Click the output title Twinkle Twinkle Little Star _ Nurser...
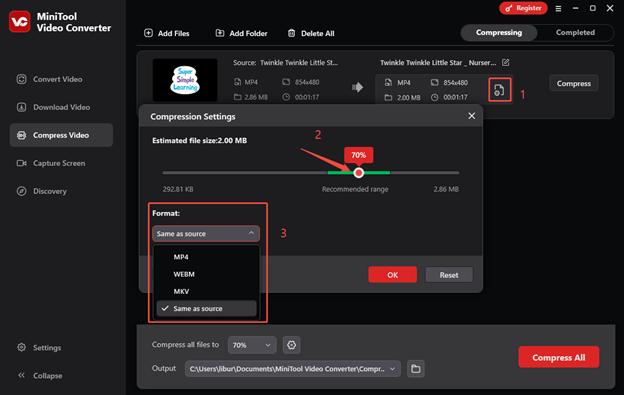Viewport: 624px width, 395px height. (x=438, y=62)
